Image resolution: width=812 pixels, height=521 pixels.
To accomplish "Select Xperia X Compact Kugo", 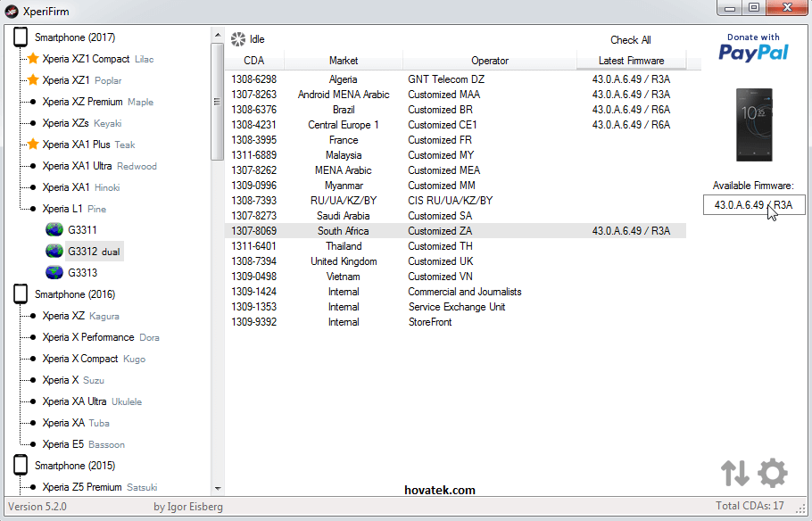I will click(94, 359).
